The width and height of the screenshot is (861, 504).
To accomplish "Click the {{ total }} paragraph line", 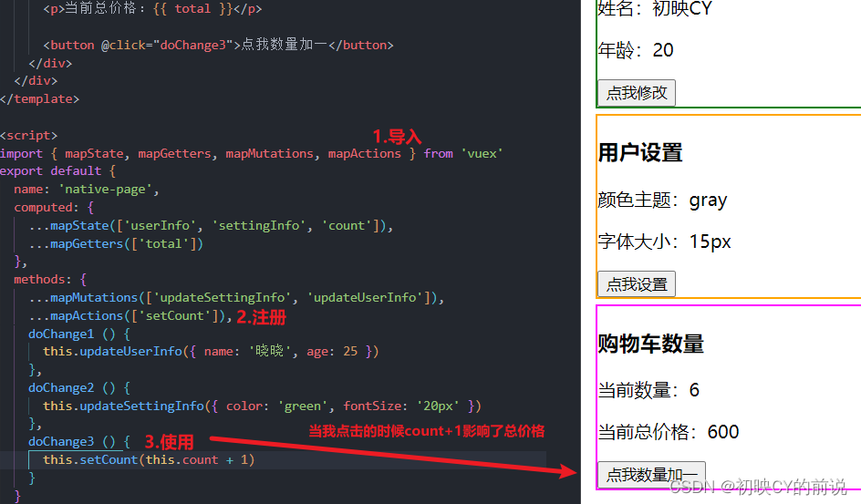I will [152, 9].
